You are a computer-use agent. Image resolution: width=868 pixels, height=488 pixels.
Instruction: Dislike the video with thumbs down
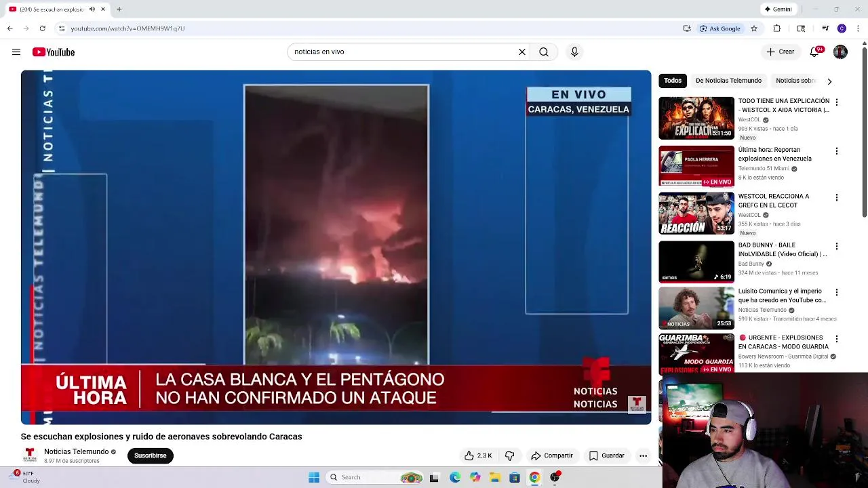click(x=510, y=455)
